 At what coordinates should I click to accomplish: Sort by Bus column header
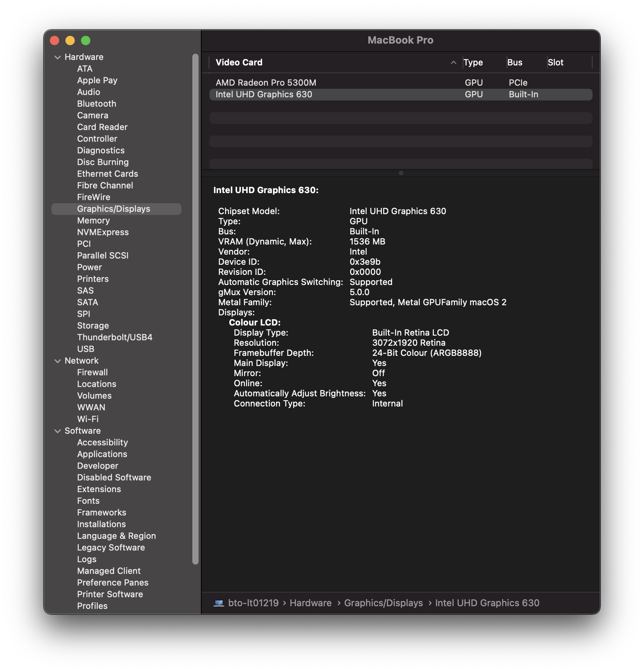(515, 62)
